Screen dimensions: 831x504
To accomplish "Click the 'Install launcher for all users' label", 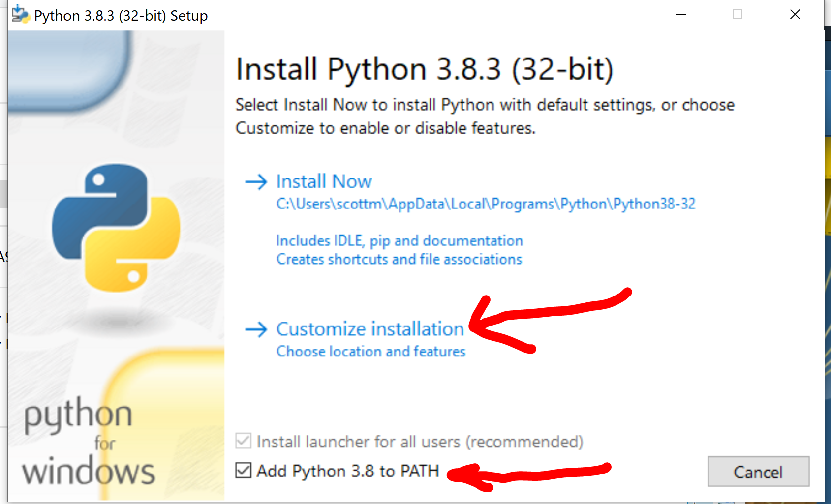I will pyautogui.click(x=420, y=442).
